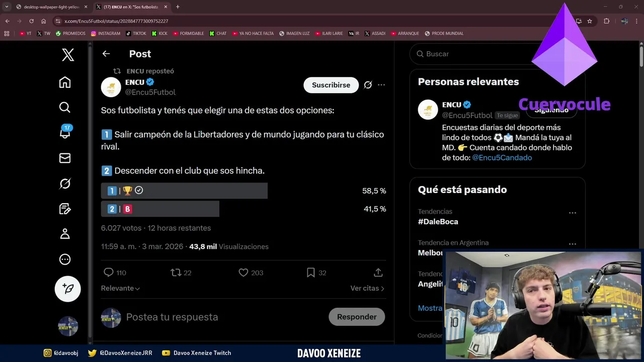
Task: Open notifications bell showing 17
Action: coord(65,132)
